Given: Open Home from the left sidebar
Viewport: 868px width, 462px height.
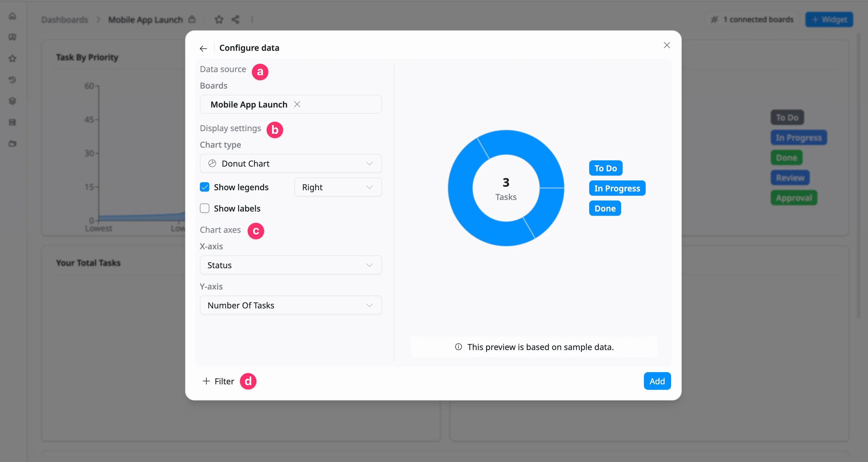Looking at the screenshot, I should click(12, 16).
